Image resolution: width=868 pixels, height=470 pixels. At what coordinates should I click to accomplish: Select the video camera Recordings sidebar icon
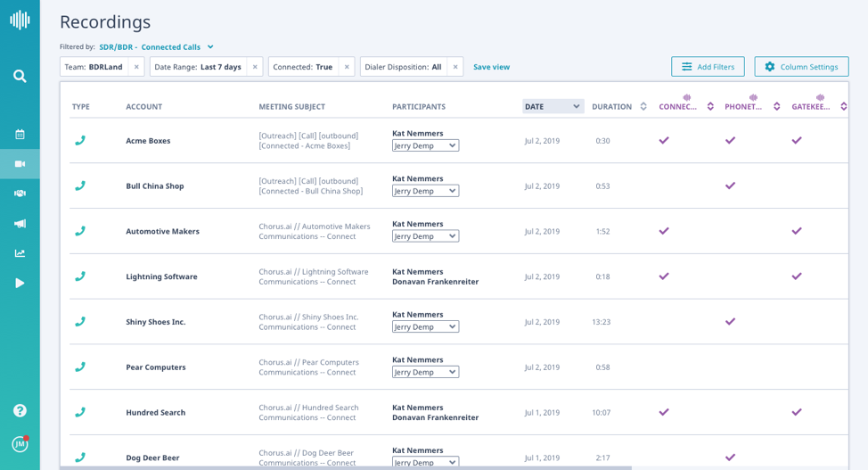20,164
